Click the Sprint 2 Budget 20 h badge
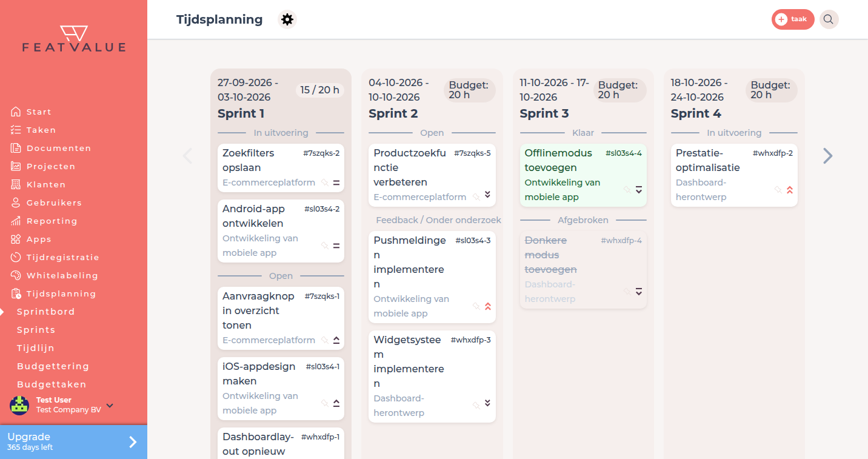This screenshot has width=868, height=459. [470, 90]
